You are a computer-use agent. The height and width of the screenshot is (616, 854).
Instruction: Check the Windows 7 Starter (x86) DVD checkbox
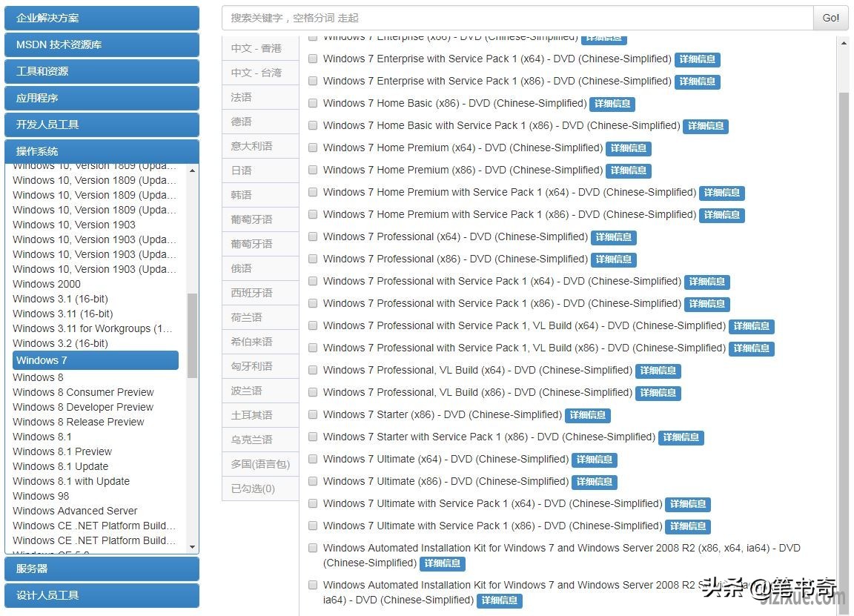tap(313, 415)
